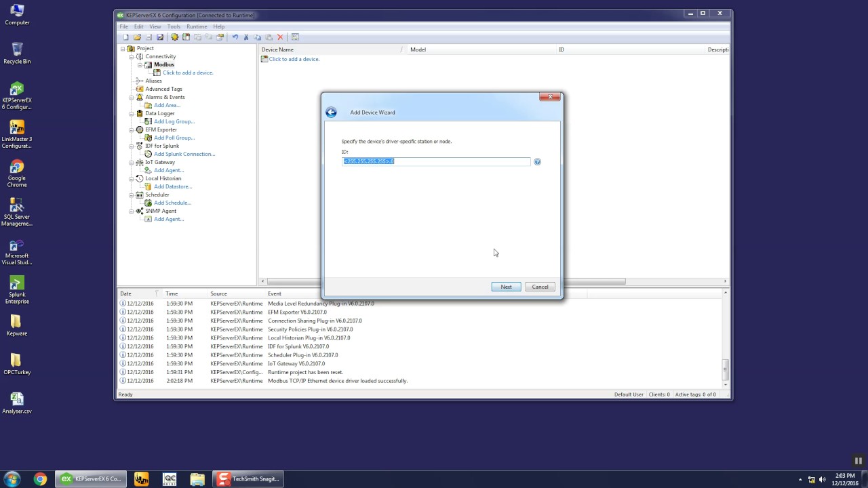Collapse the EFM Exporter node
Image resolution: width=868 pixels, height=488 pixels.
(x=132, y=130)
